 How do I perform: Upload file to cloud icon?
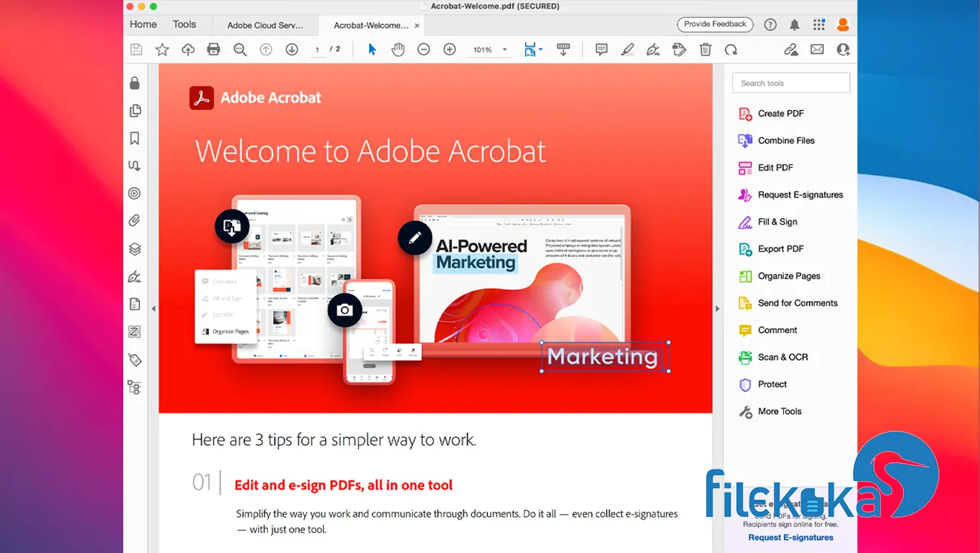[188, 50]
